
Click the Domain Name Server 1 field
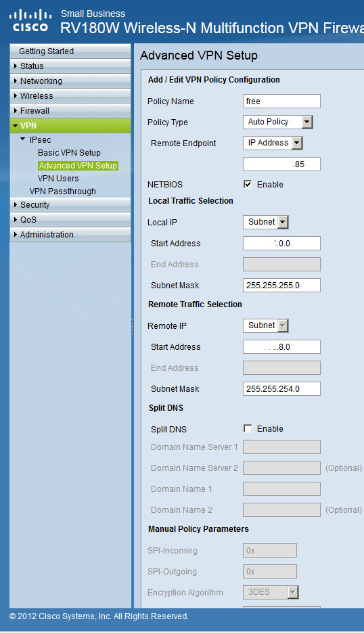click(x=281, y=447)
